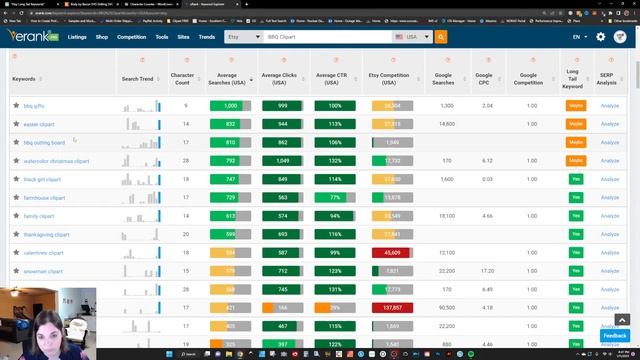Open the USA country dropdown
640x360 pixels.
point(412,37)
